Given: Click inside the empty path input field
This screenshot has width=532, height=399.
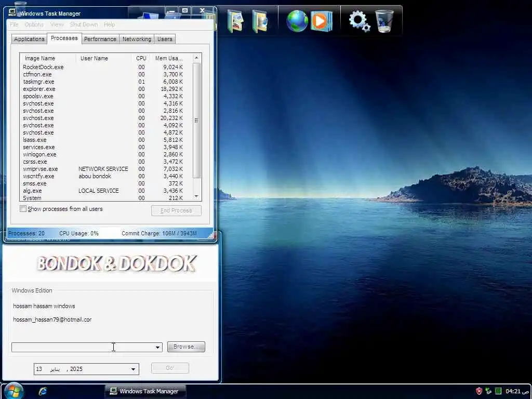Looking at the screenshot, I should (x=83, y=347).
